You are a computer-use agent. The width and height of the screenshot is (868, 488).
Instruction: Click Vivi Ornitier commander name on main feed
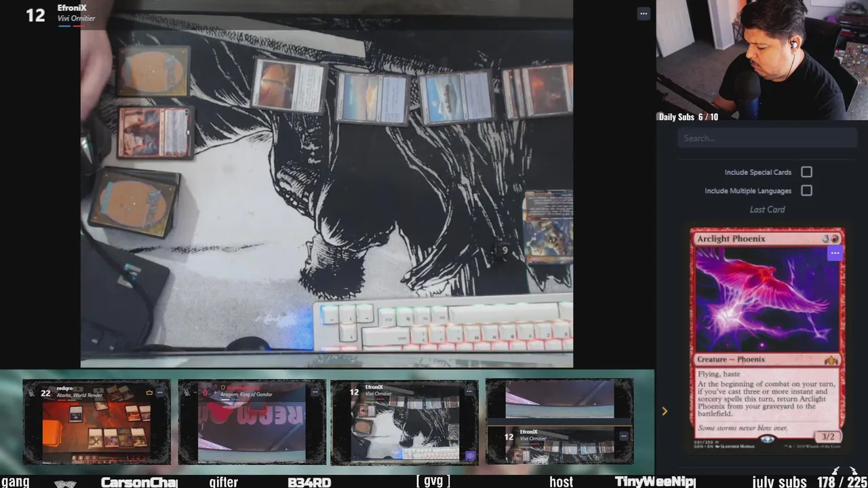click(76, 18)
